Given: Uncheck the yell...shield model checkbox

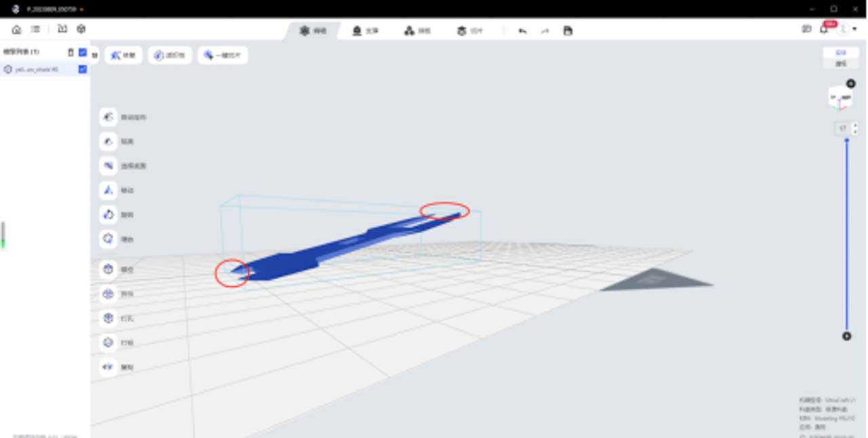Looking at the screenshot, I should (x=83, y=69).
